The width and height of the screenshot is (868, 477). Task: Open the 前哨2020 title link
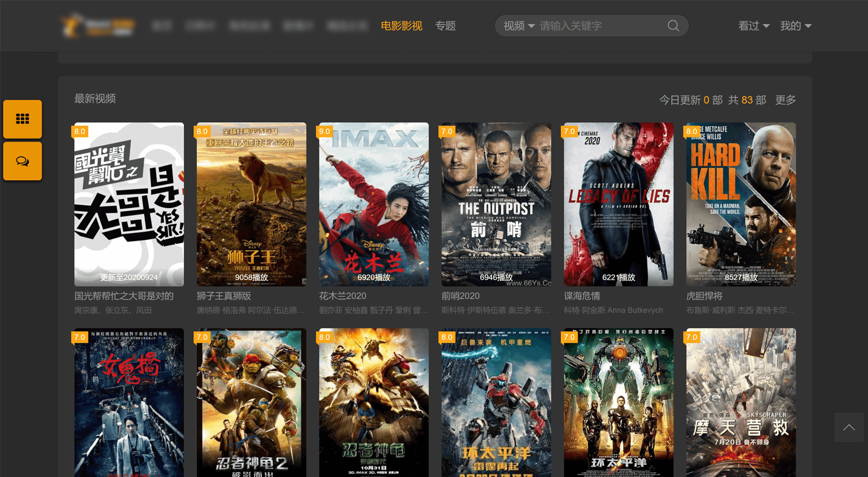coord(461,296)
